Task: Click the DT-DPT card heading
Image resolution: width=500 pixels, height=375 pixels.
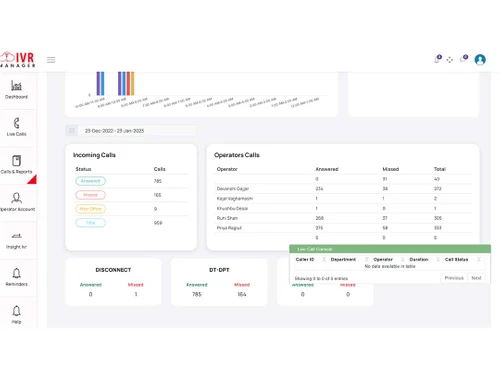Action: pos(219,270)
